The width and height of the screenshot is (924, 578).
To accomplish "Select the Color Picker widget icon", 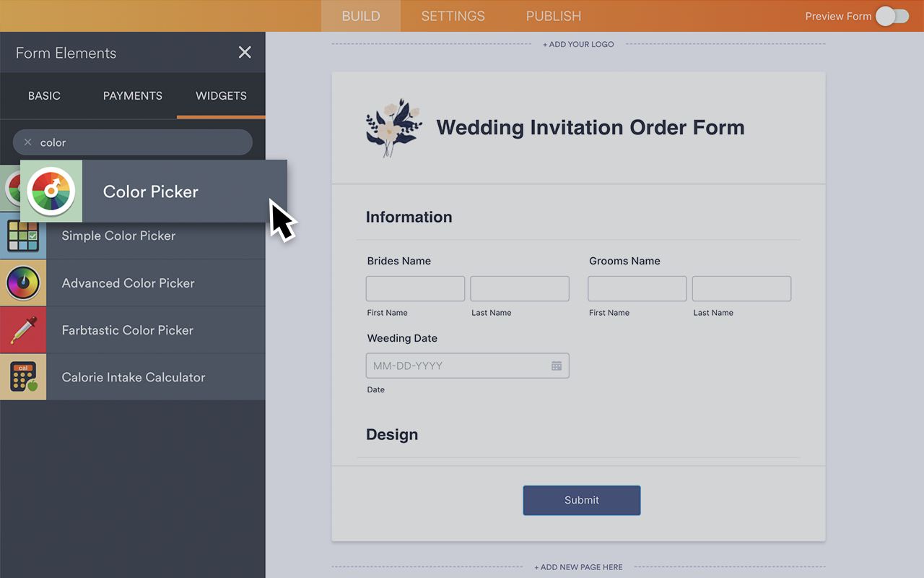I will click(51, 191).
